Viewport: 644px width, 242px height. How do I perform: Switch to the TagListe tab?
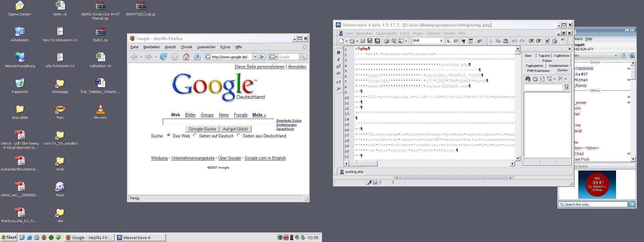coord(544,56)
